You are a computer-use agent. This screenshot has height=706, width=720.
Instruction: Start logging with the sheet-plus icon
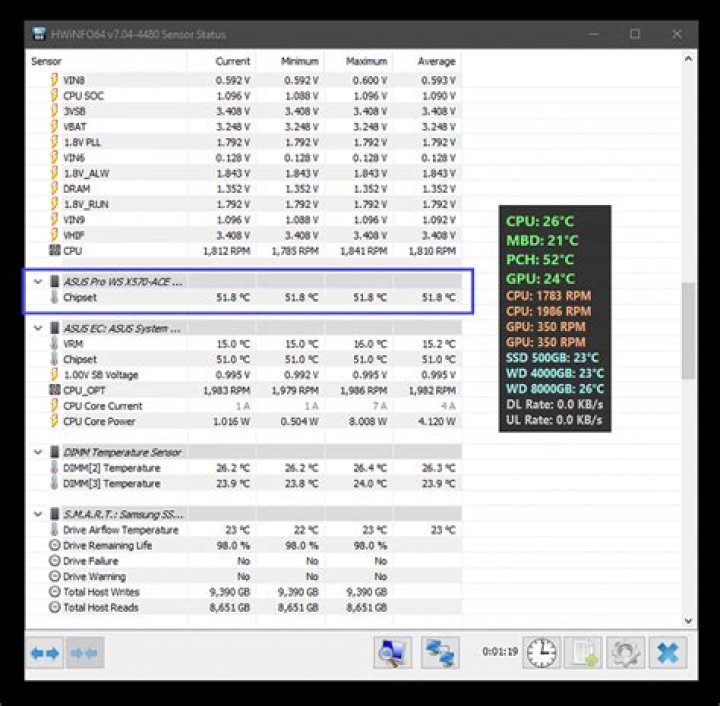point(584,652)
